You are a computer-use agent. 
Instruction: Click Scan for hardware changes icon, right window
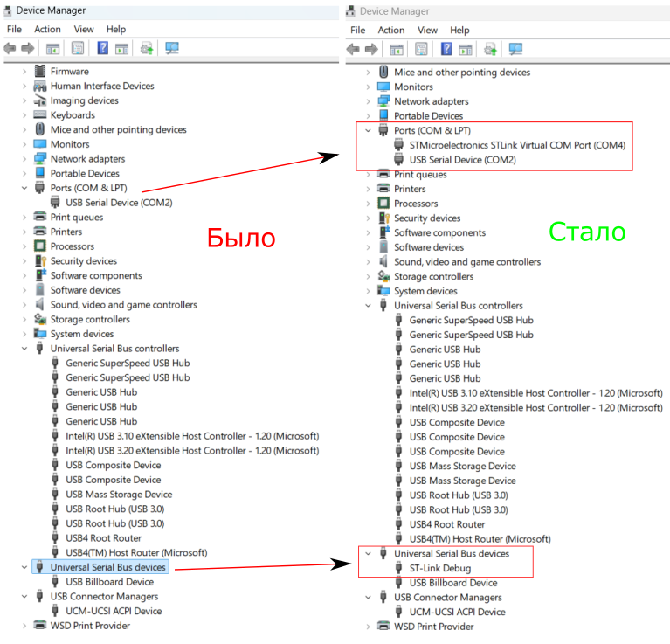[x=515, y=49]
